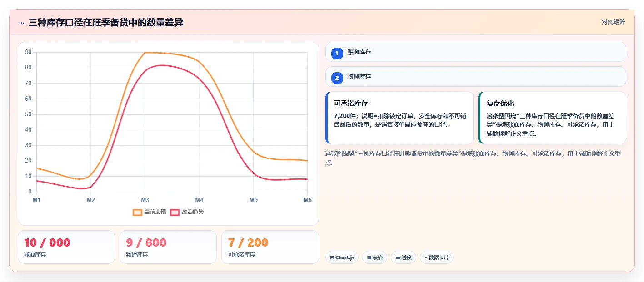This screenshot has width=644, height=282.
Task: Click the Chart.js chip icon
Action: [x=332, y=257]
